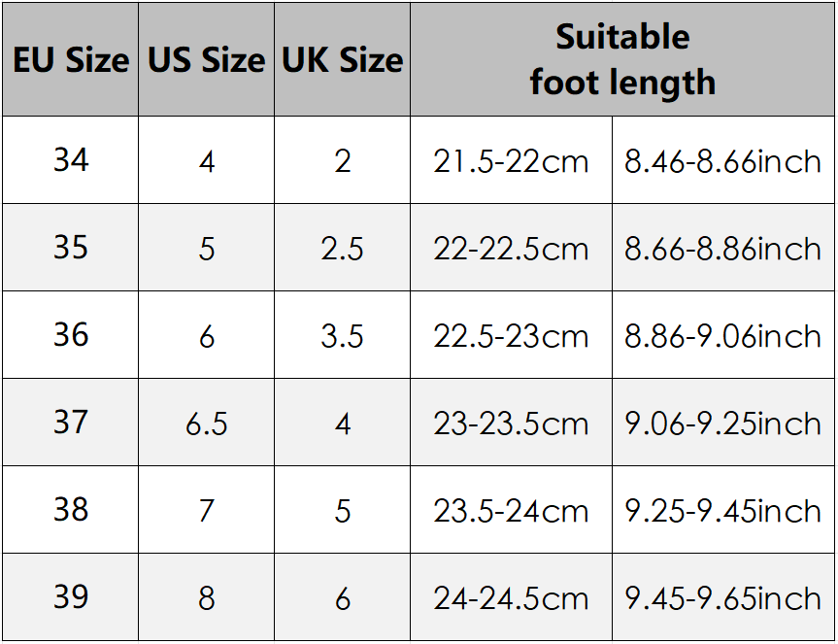The image size is (838, 644).
Task: Select the 9.06-9.25inch cell
Action: point(722,424)
